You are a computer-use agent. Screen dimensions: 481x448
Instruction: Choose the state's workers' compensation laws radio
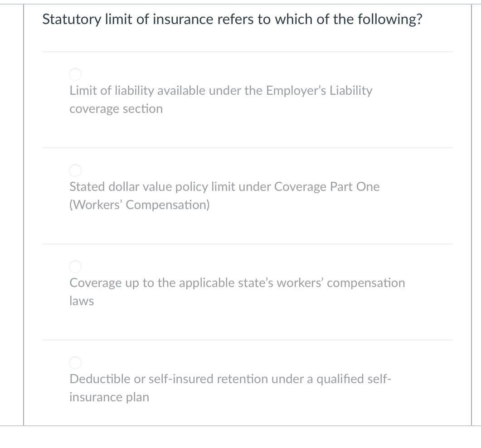point(75,267)
